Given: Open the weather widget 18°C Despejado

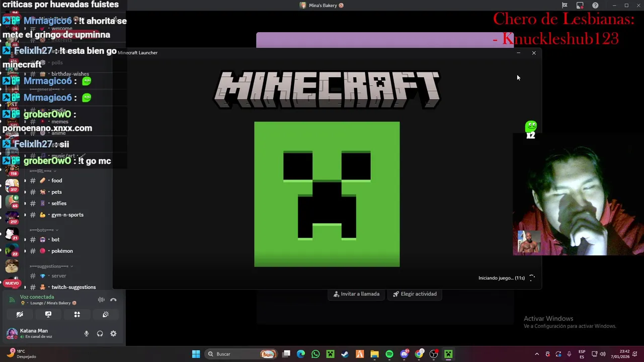Looking at the screenshot, I should click(21, 354).
